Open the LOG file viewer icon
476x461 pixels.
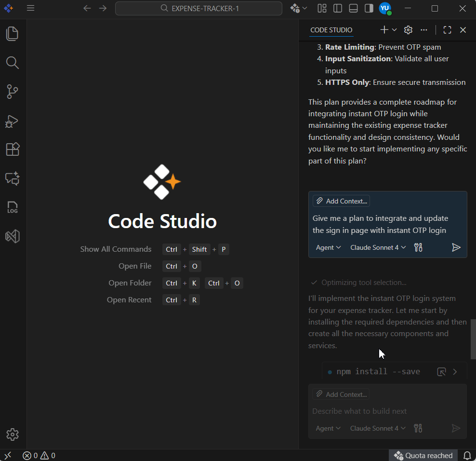point(13,207)
